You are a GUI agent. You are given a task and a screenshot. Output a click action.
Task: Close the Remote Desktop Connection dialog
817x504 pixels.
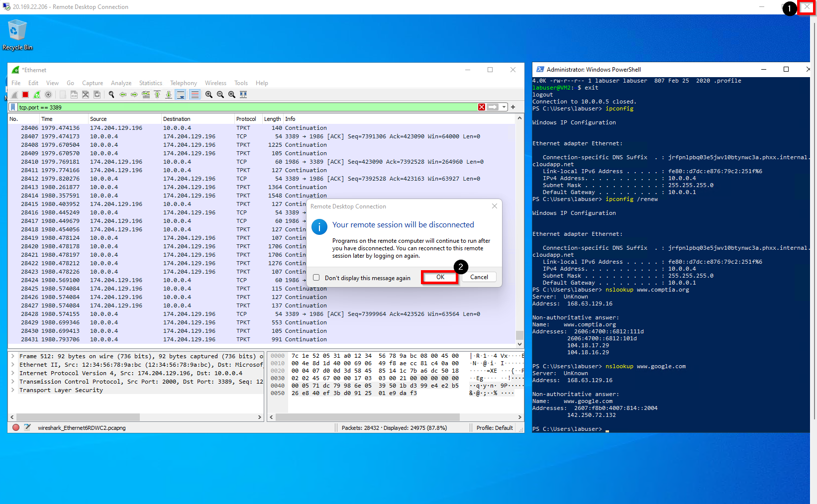coord(495,206)
